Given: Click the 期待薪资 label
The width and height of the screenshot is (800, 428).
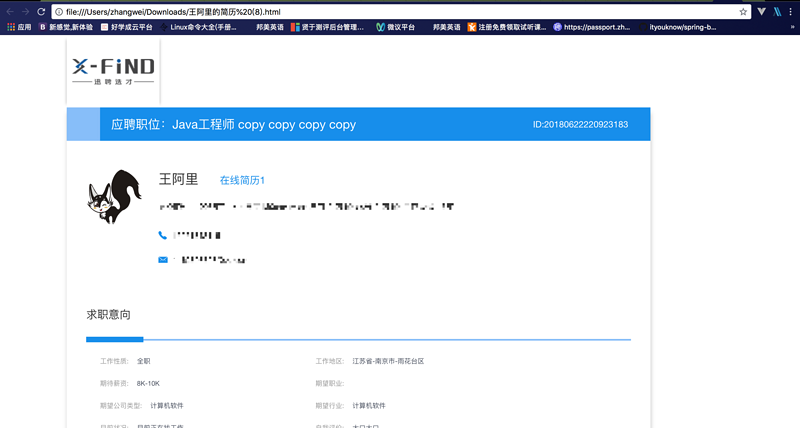Looking at the screenshot, I should [x=114, y=384].
